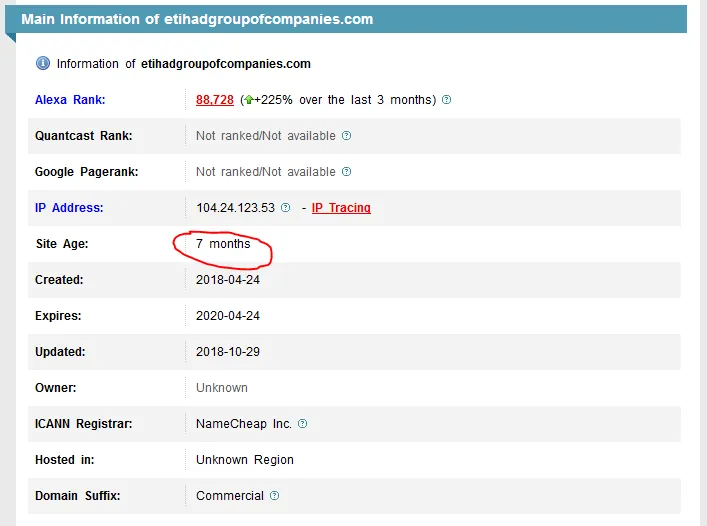
Task: Open help icon beside IP 104.24.123.53
Action: coord(286,208)
